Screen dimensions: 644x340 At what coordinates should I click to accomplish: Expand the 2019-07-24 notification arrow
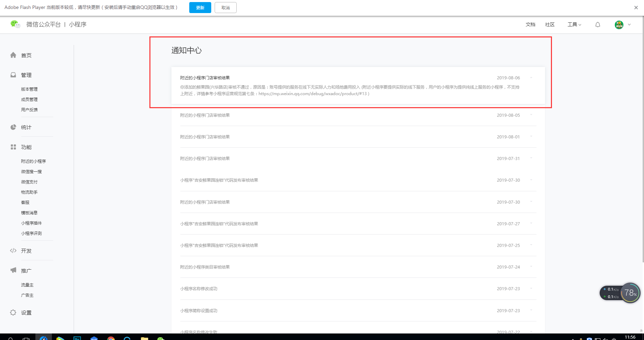531,267
